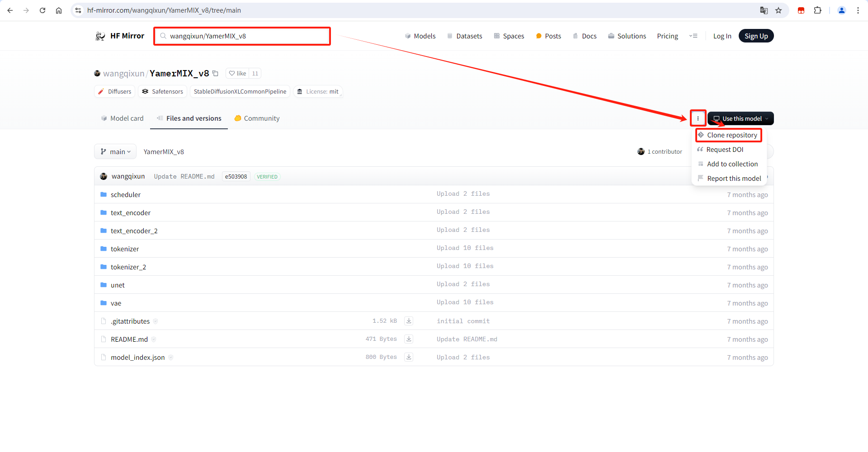
Task: View the 1 contributor list
Action: [x=660, y=152]
